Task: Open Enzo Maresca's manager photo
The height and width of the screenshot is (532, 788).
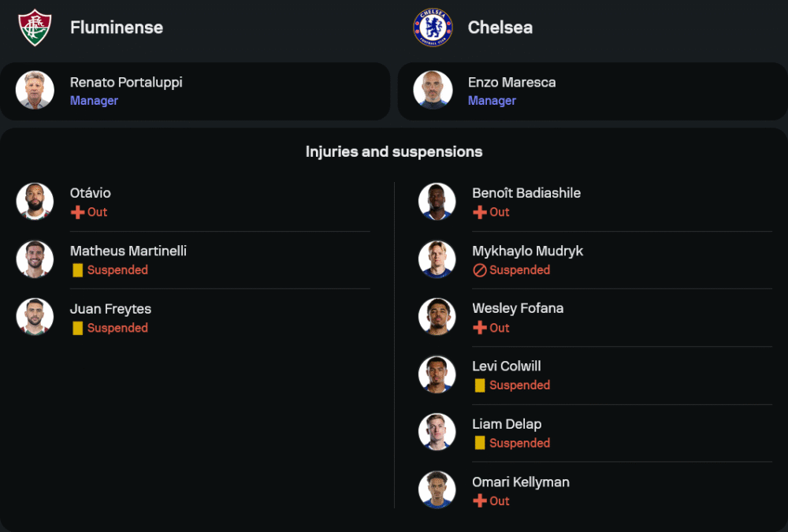Action: tap(433, 91)
